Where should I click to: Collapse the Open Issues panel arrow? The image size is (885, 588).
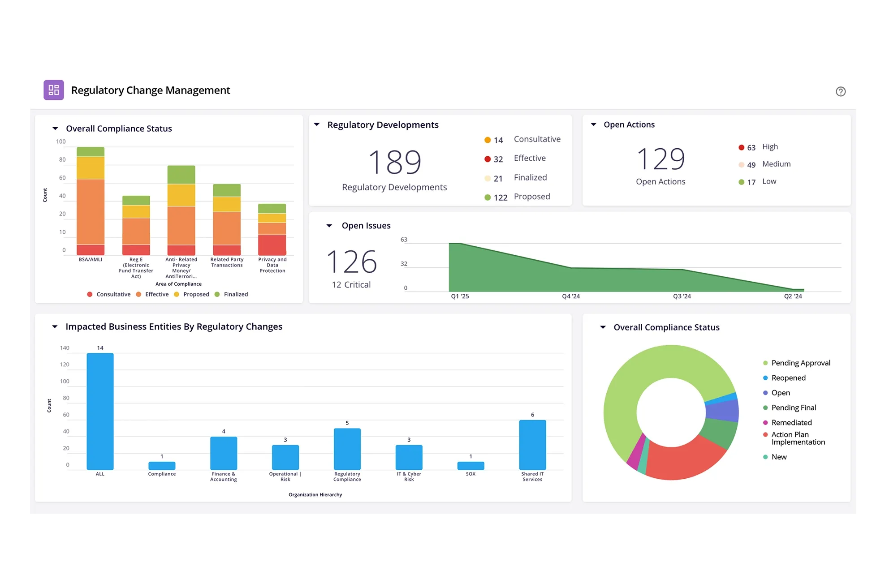coord(329,226)
